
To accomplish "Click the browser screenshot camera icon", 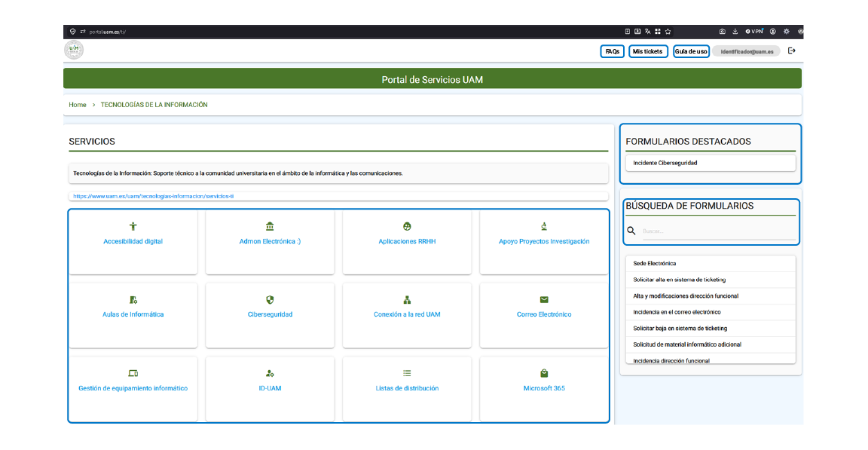I will (723, 32).
